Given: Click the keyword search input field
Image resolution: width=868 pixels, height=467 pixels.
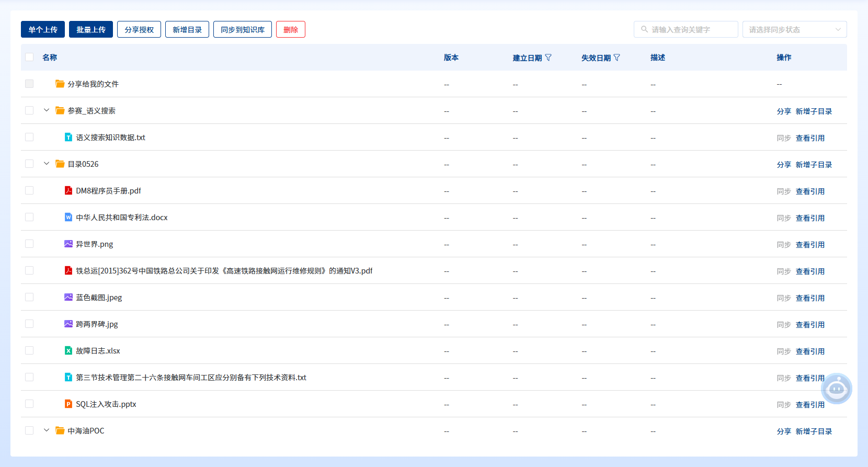Looking at the screenshot, I should (690, 29).
